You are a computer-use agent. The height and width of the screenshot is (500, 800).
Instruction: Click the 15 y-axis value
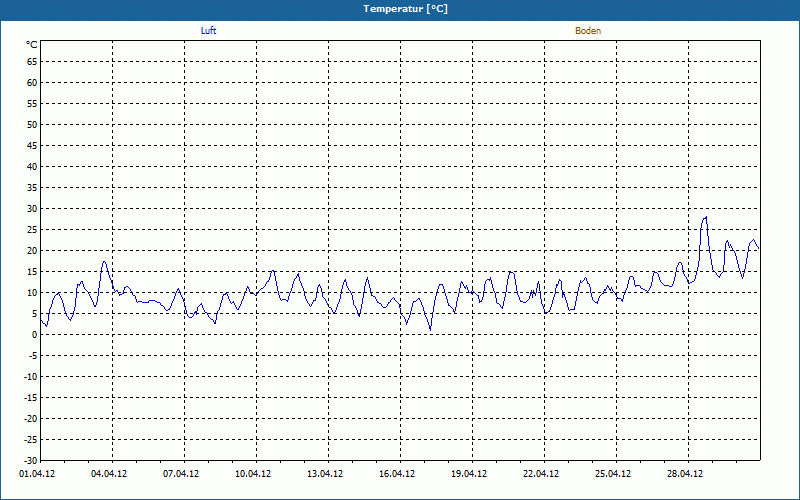[32, 271]
